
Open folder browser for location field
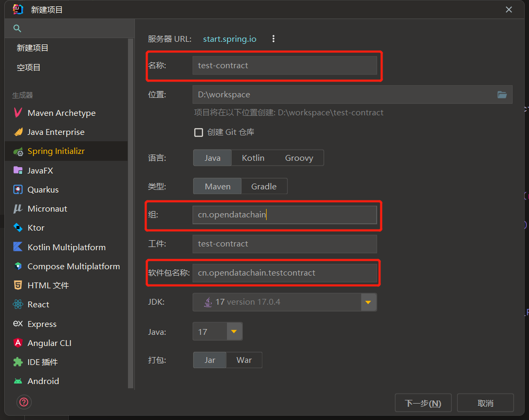click(502, 95)
